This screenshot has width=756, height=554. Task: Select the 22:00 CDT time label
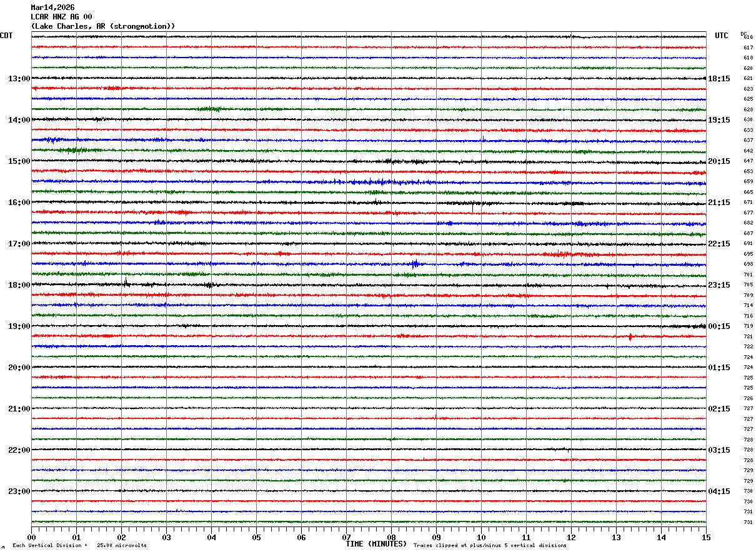(x=19, y=450)
